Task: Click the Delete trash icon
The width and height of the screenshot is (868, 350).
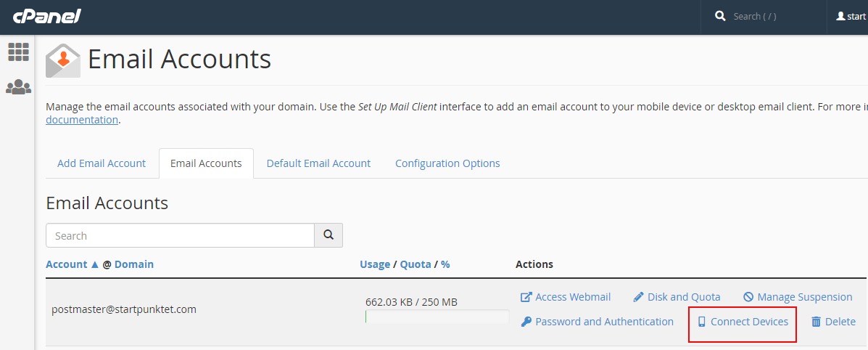Action: pos(816,322)
